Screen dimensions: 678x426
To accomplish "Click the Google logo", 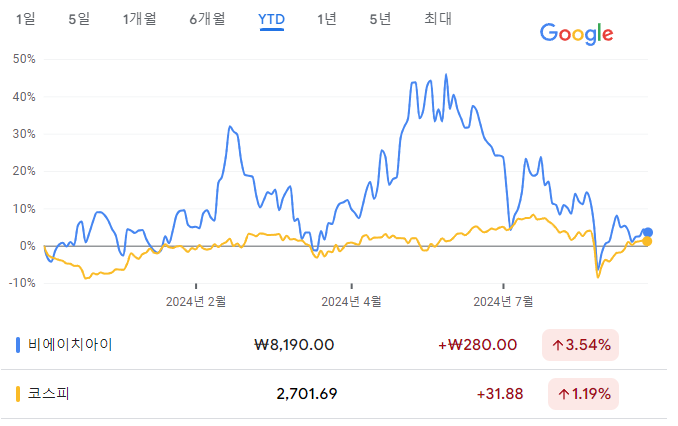I will click(x=576, y=34).
